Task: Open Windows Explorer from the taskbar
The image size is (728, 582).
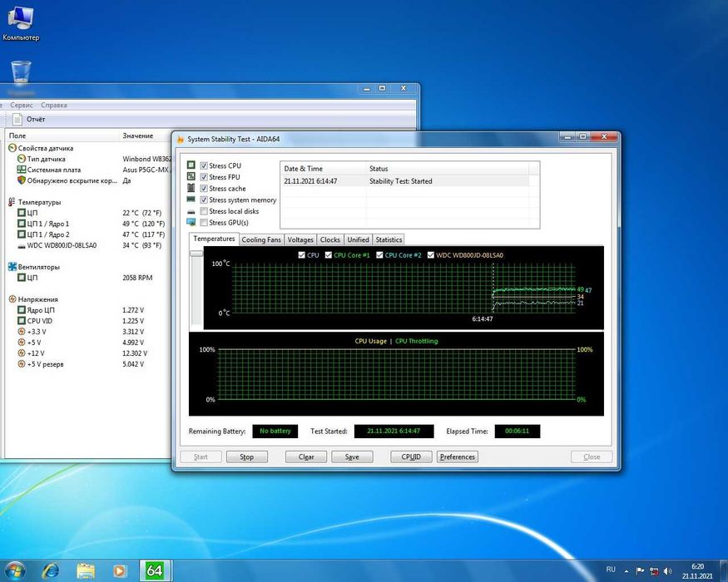Action: click(86, 570)
